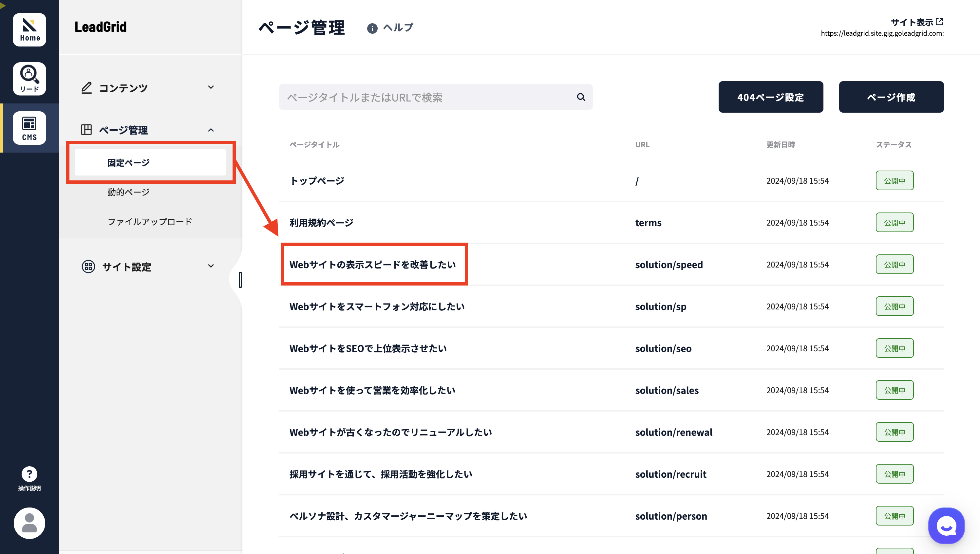Click the search magnifier icon

581,97
